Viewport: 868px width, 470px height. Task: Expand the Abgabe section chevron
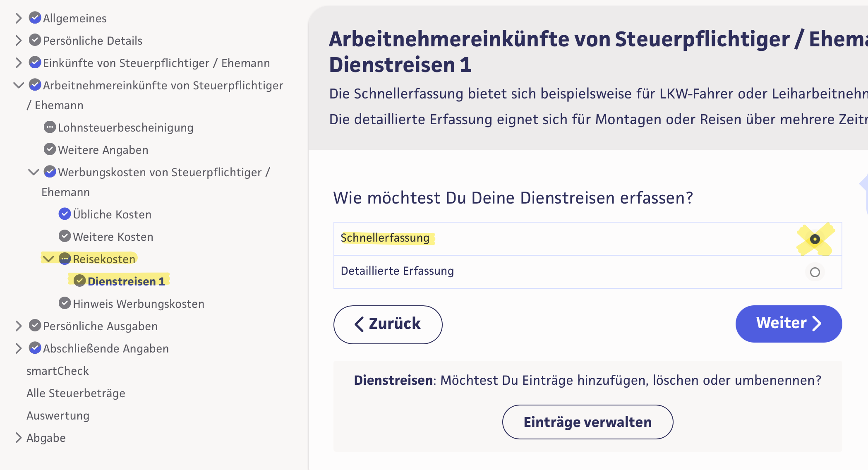[18, 438]
